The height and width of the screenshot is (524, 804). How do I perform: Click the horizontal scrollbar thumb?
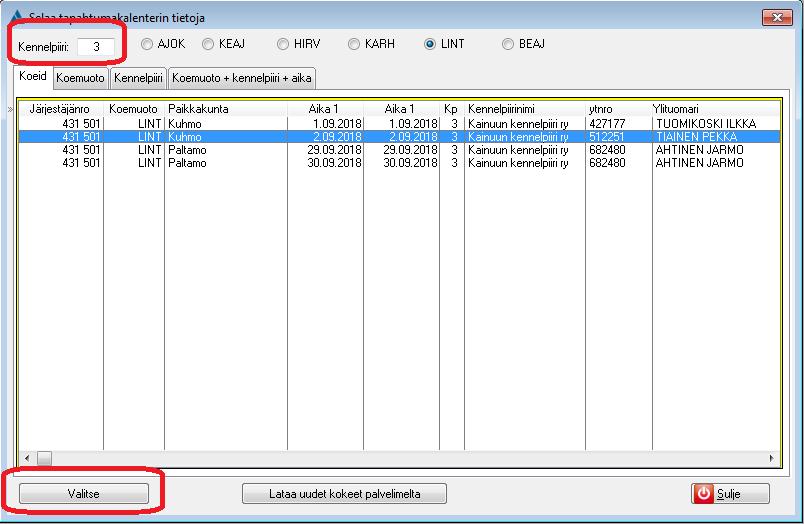click(44, 458)
